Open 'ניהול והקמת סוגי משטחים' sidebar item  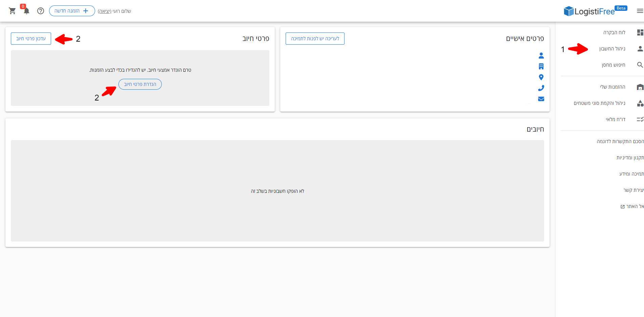599,103
